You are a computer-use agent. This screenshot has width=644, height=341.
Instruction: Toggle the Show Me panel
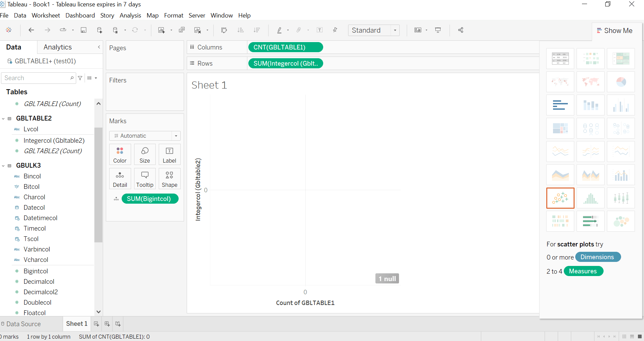pos(614,31)
